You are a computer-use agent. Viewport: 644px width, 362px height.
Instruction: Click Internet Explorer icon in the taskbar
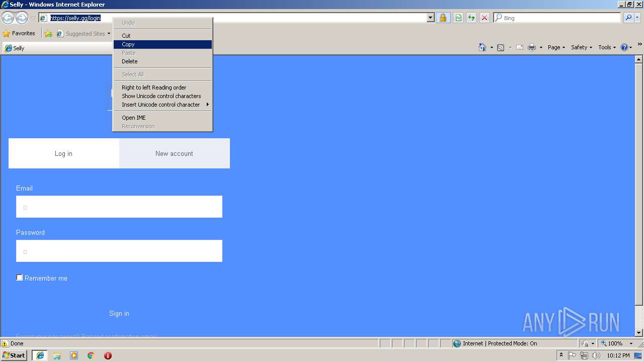coord(40,355)
